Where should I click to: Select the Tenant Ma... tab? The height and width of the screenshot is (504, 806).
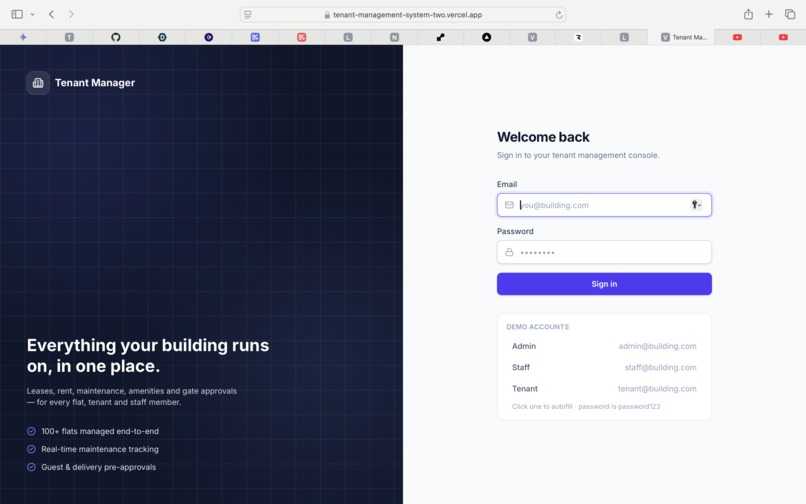point(682,37)
